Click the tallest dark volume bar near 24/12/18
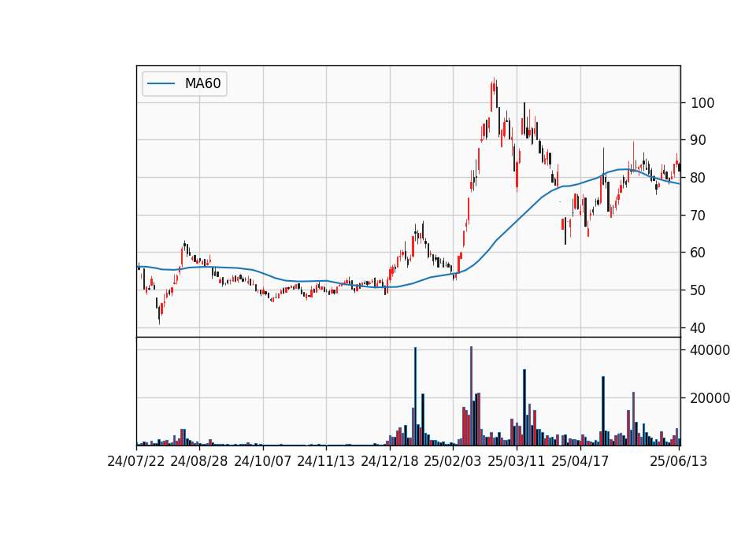Screen dimensions: 756x543 415,396
